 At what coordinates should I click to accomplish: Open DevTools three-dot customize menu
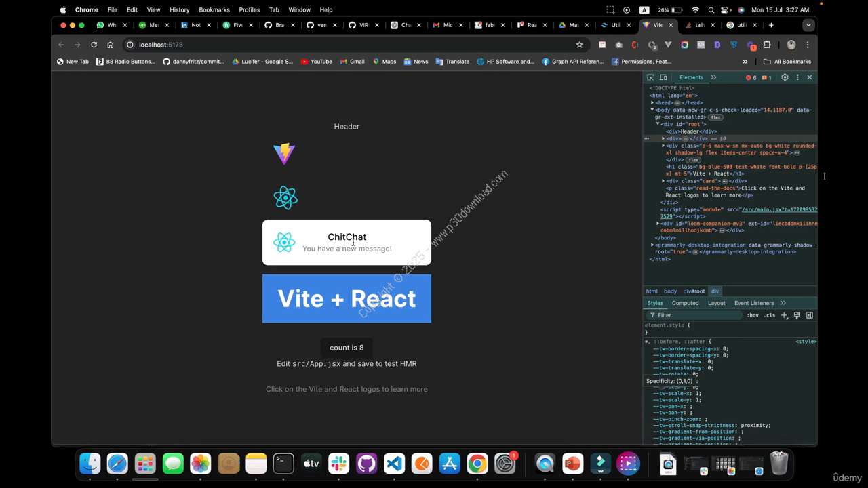pyautogui.click(x=797, y=77)
